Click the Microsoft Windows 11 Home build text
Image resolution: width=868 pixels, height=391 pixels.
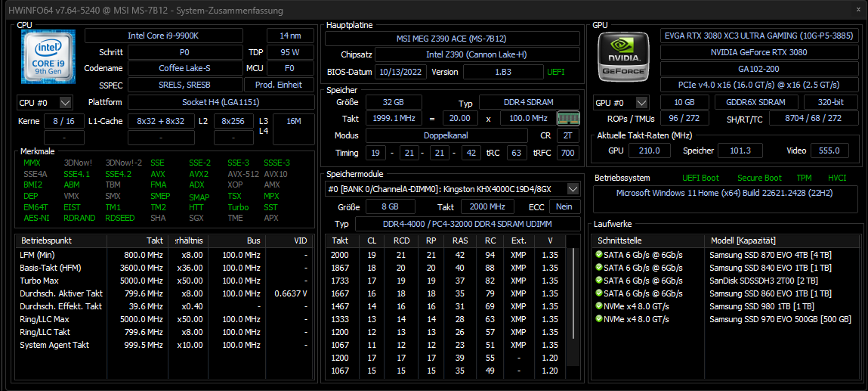(724, 194)
